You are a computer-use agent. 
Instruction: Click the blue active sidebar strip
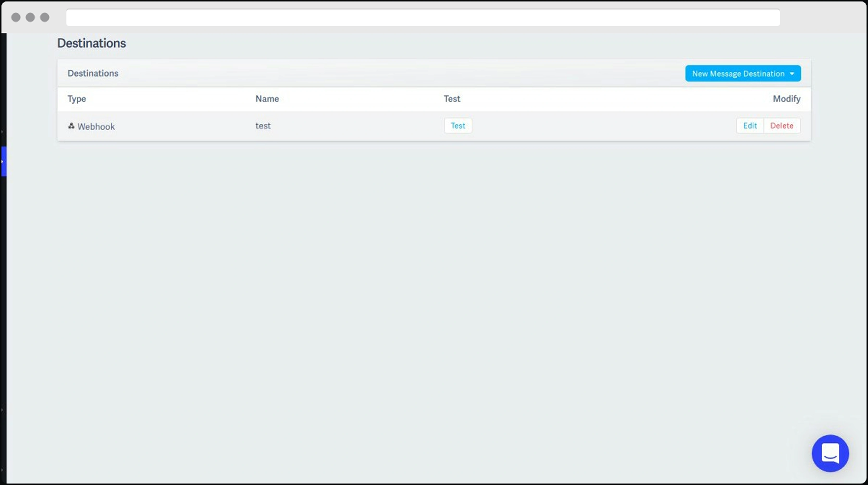coord(4,161)
